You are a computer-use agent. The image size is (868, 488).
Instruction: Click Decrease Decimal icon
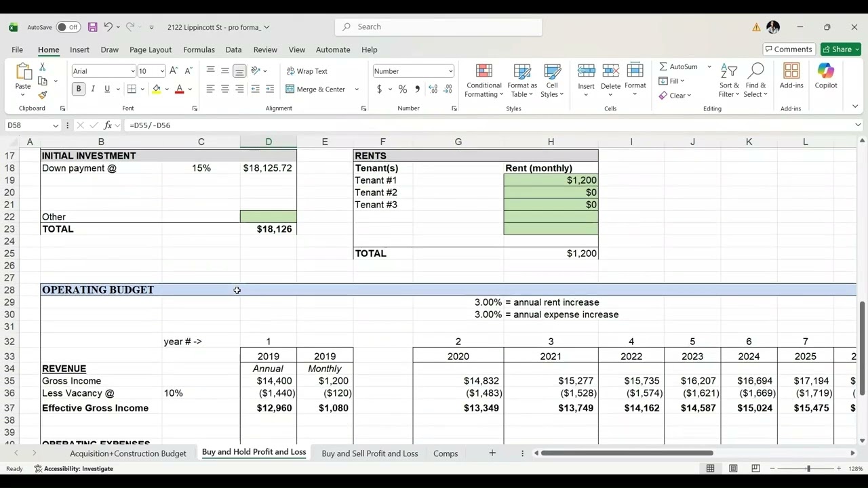448,89
